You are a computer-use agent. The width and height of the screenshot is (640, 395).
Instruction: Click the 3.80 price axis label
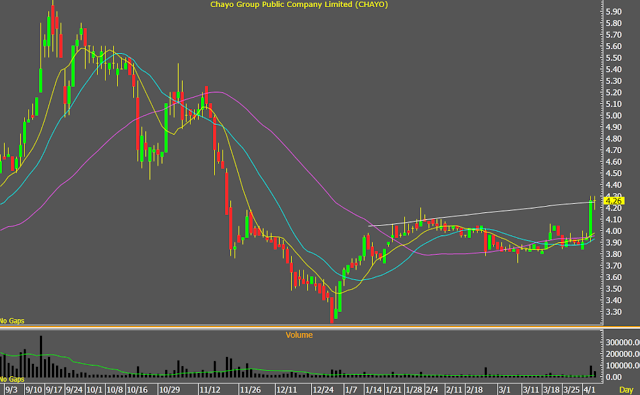tap(614, 254)
